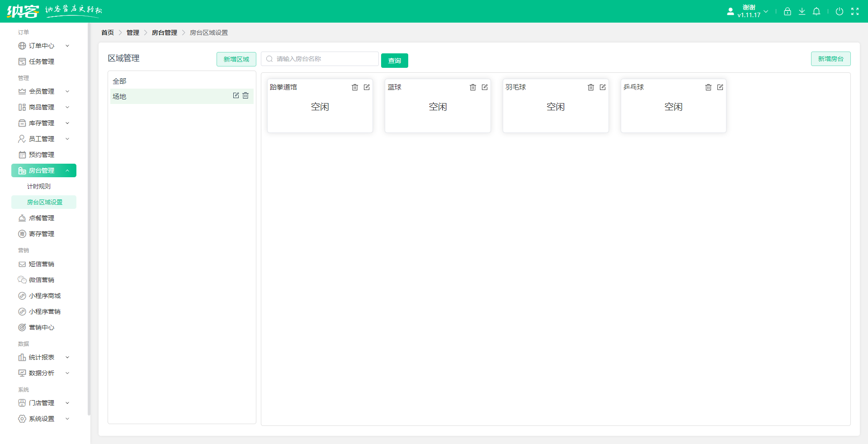Screen dimensions: 868x444
Task: Click the 新增房台 button
Action: pos(830,59)
